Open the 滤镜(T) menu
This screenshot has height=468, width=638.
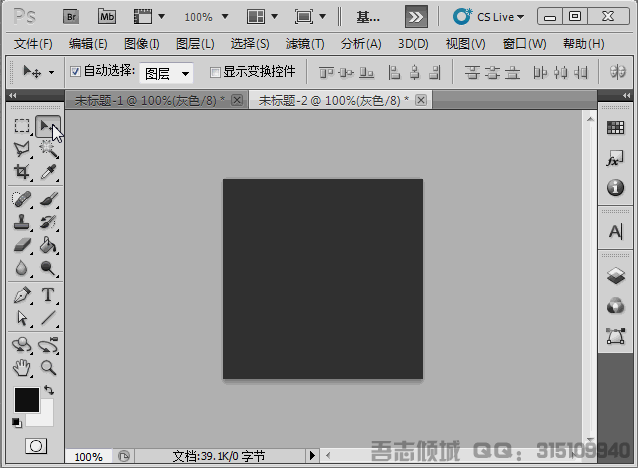[x=305, y=44]
